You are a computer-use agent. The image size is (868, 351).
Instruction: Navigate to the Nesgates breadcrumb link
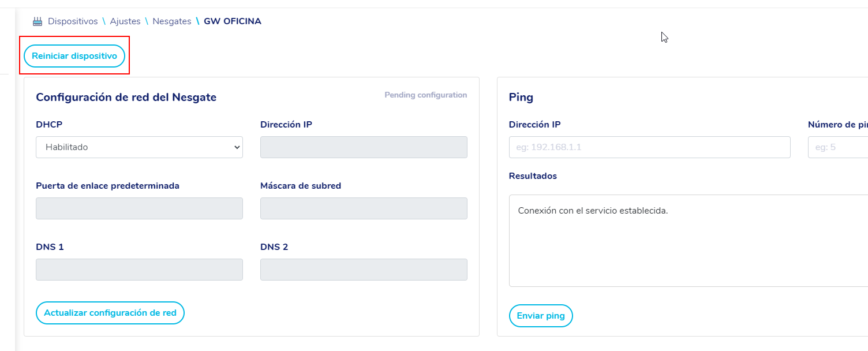pos(171,21)
